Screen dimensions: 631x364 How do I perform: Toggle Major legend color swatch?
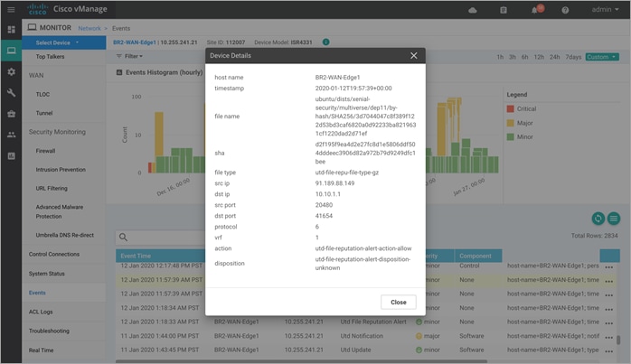(510, 123)
